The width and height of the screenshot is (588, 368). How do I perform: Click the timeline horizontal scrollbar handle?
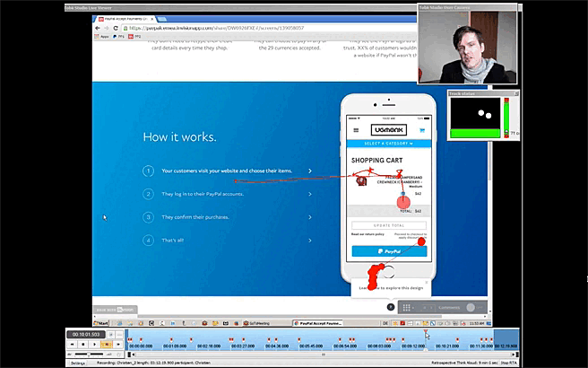point(324,355)
